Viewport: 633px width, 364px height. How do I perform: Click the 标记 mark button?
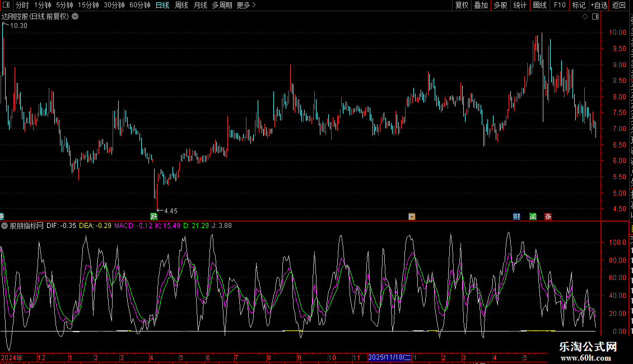[x=579, y=5]
